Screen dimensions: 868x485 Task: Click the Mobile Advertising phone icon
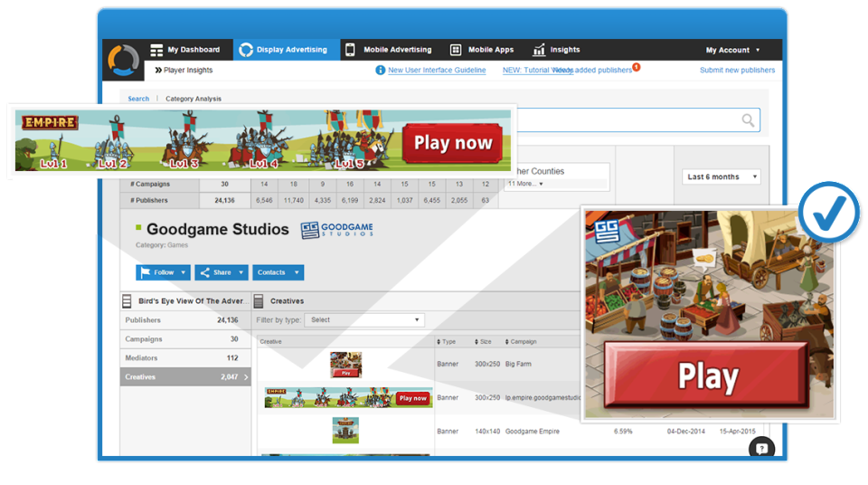tap(350, 50)
